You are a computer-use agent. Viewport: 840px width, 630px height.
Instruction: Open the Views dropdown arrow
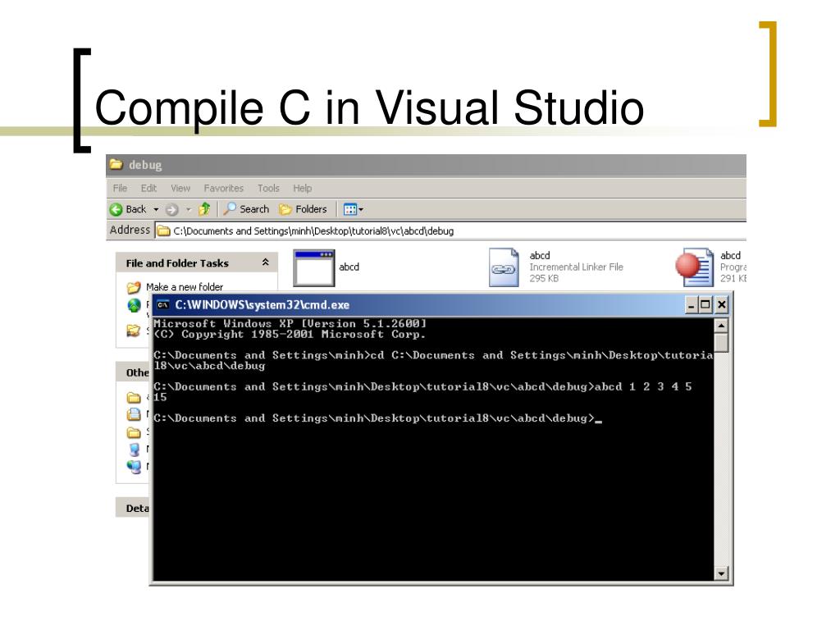click(x=361, y=209)
